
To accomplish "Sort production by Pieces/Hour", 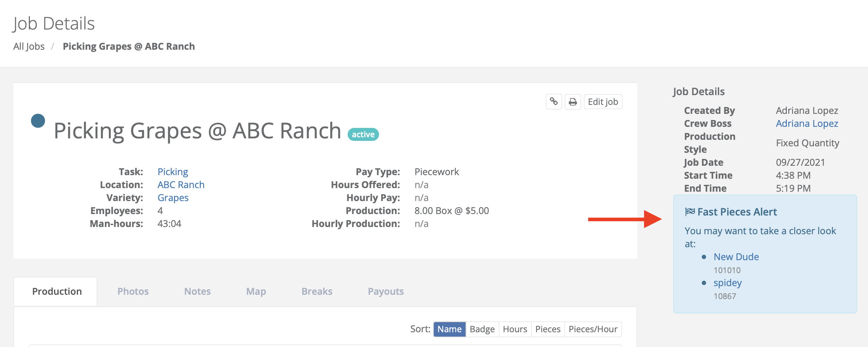I will click(x=593, y=329).
